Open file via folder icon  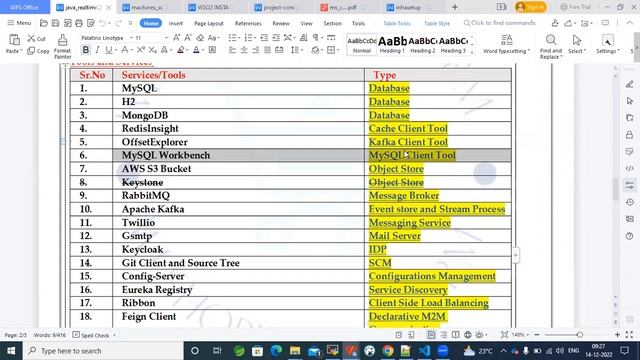44,23
